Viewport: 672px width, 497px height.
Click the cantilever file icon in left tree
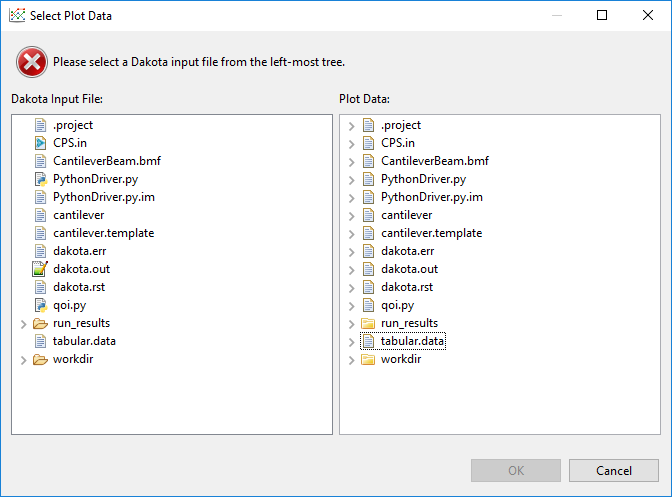click(40, 215)
